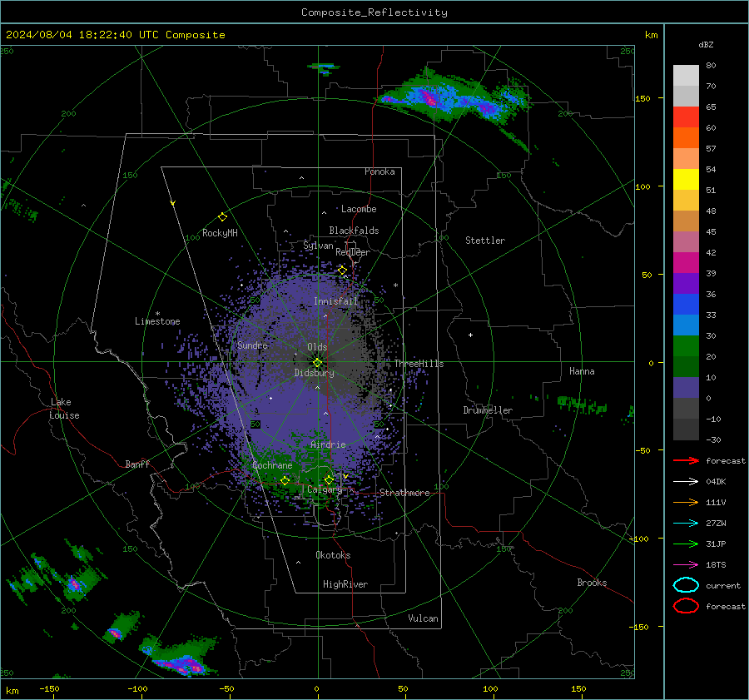Click the Innisfail city label
The image size is (749, 700).
tap(335, 301)
